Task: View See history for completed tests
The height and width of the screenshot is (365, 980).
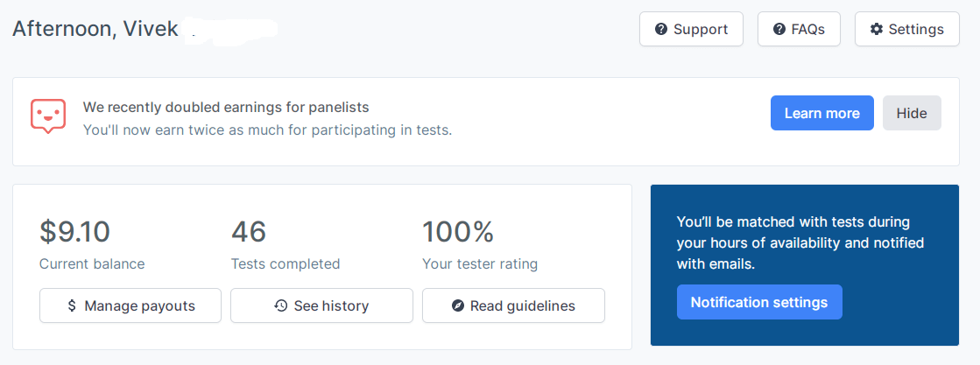Action: [x=321, y=305]
